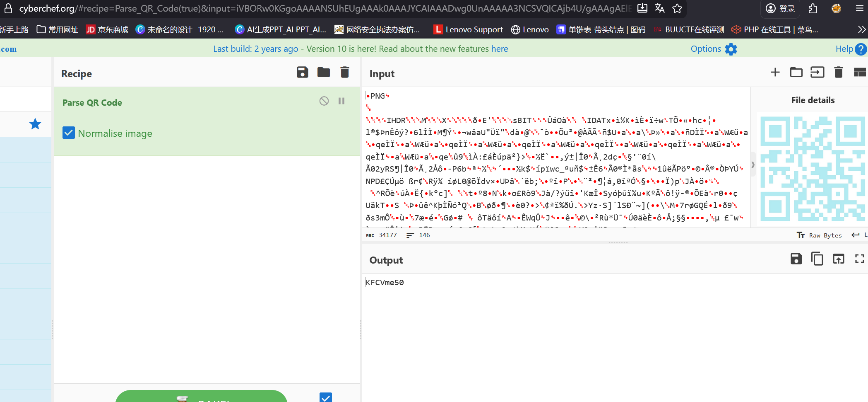
Task: Set breakpoint on Parse QR Code
Action: [x=341, y=101]
